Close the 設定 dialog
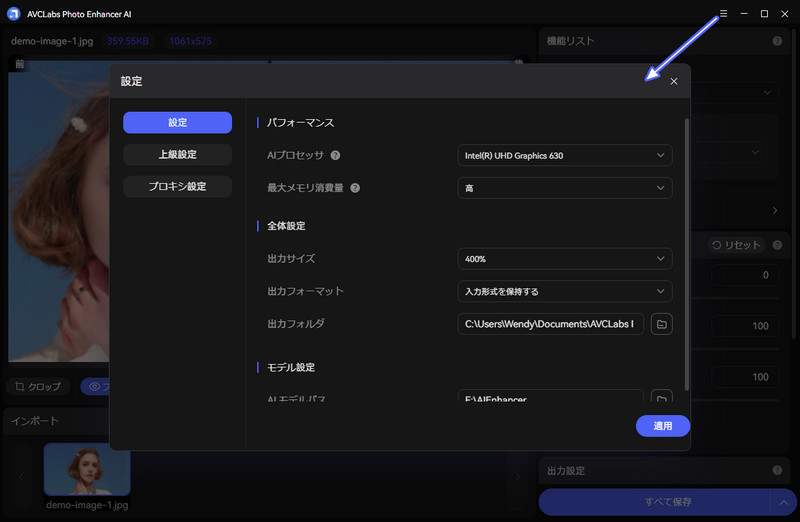 674,81
